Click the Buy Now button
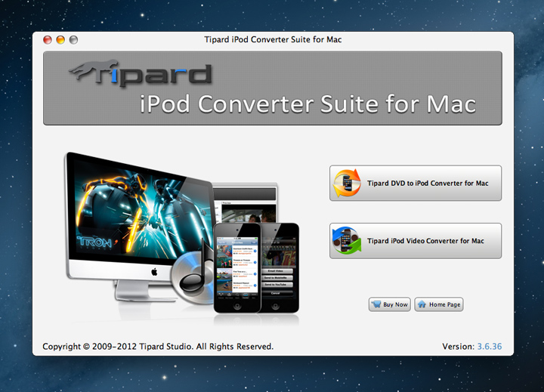This screenshot has height=392, width=544. click(390, 304)
